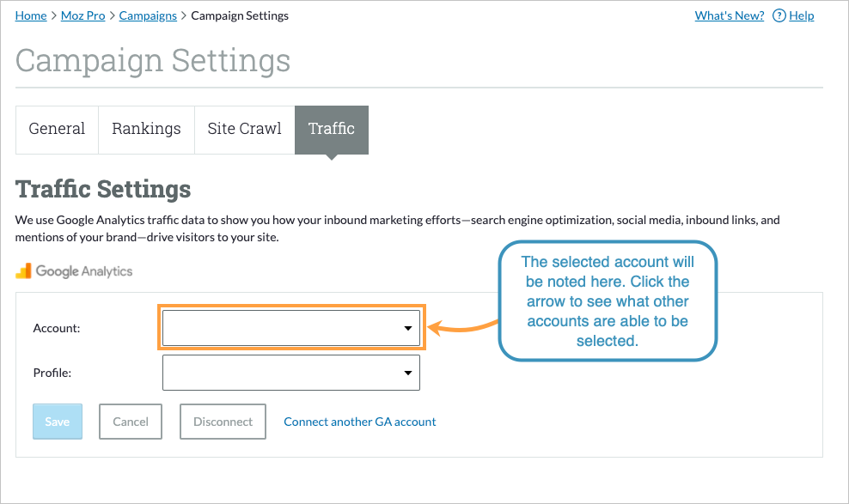Click inside the empty Profile field
This screenshot has height=504, width=849.
[x=275, y=372]
